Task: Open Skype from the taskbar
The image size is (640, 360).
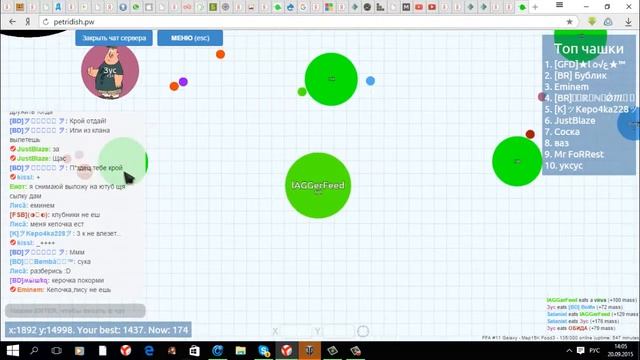Action: 264,351
